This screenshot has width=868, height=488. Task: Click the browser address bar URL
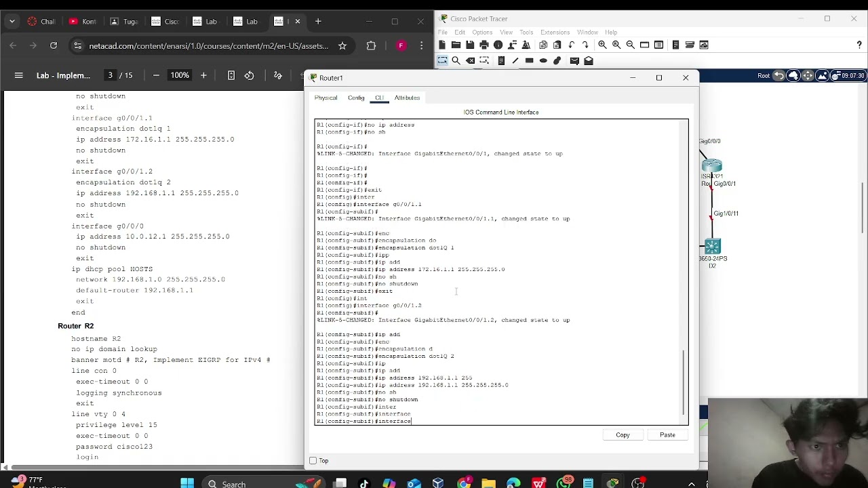click(x=209, y=46)
